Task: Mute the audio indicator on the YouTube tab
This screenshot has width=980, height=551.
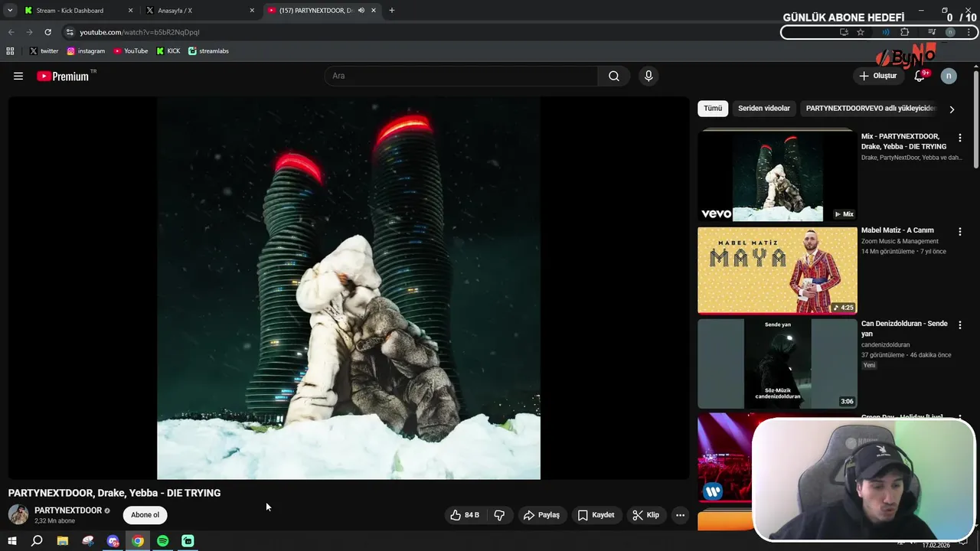Action: 361,11
